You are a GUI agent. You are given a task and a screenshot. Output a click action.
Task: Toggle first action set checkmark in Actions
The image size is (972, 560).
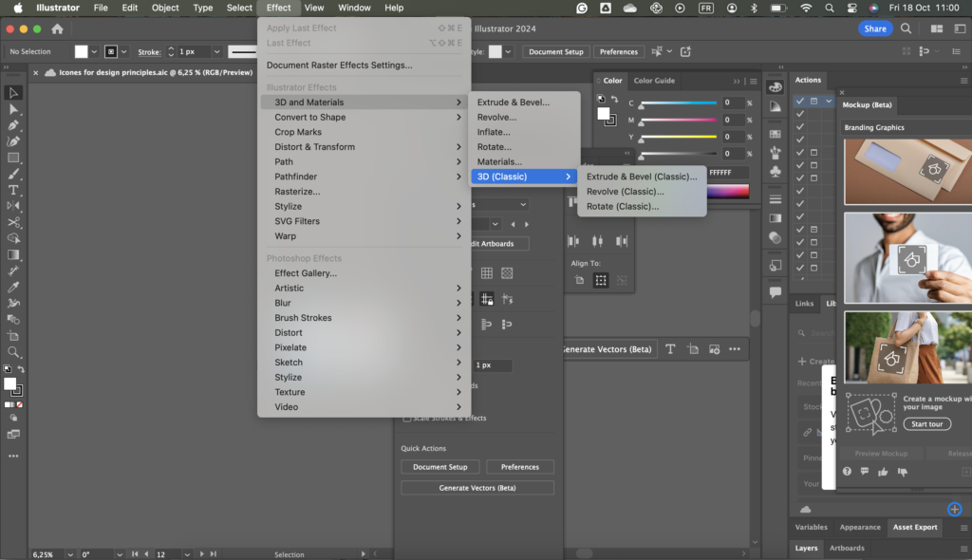[x=800, y=101]
